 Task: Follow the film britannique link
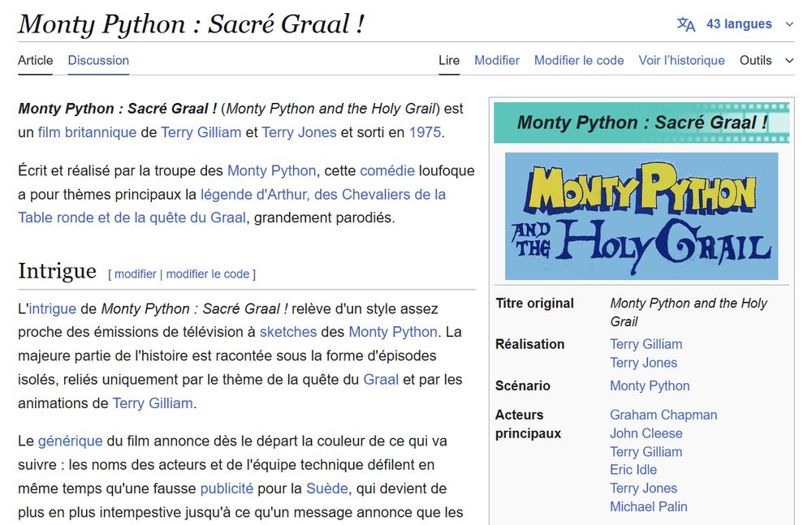[87, 132]
